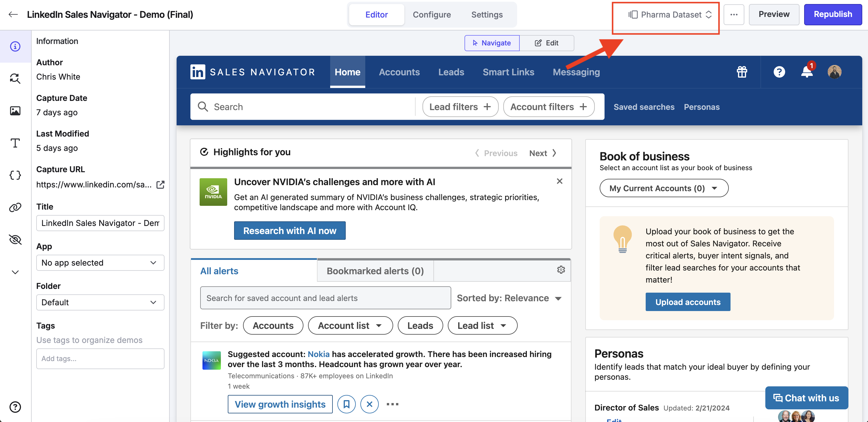Switch to the Configure tab

pyautogui.click(x=432, y=14)
